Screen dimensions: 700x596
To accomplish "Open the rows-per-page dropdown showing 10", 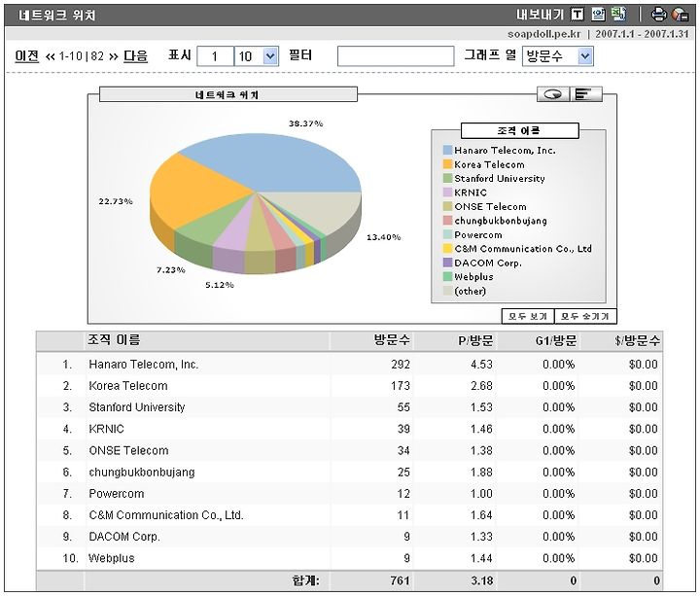I will coord(257,56).
